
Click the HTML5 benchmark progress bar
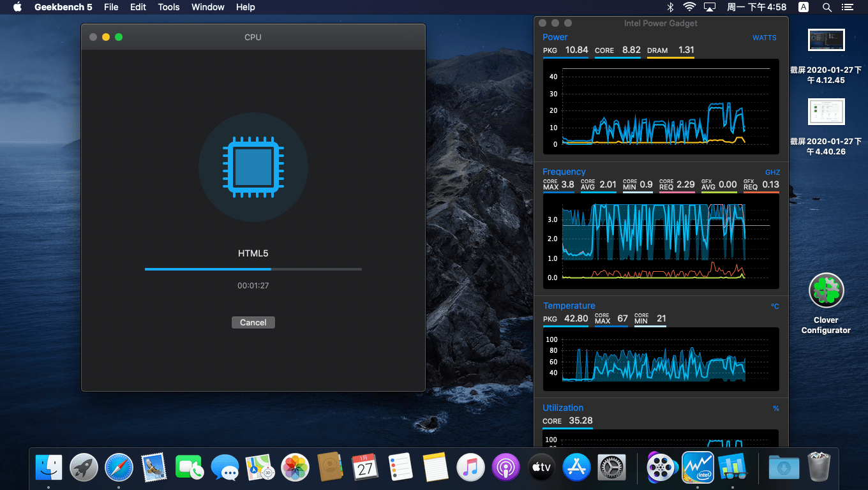pos(253,269)
